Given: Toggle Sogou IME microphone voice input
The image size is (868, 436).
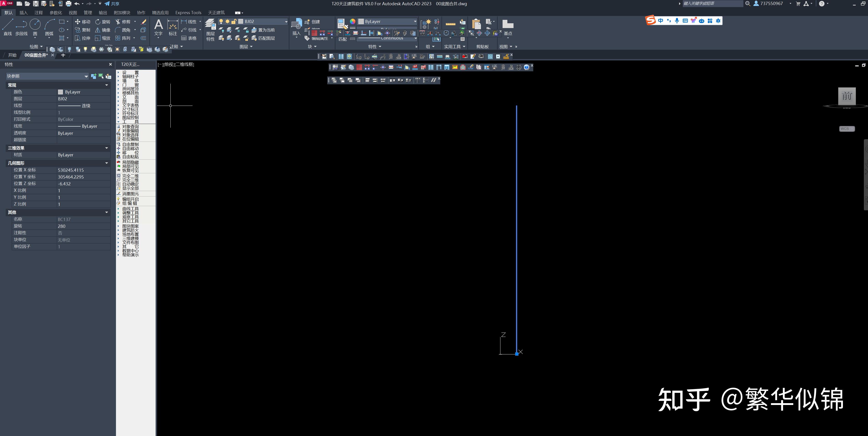Looking at the screenshot, I should [677, 21].
